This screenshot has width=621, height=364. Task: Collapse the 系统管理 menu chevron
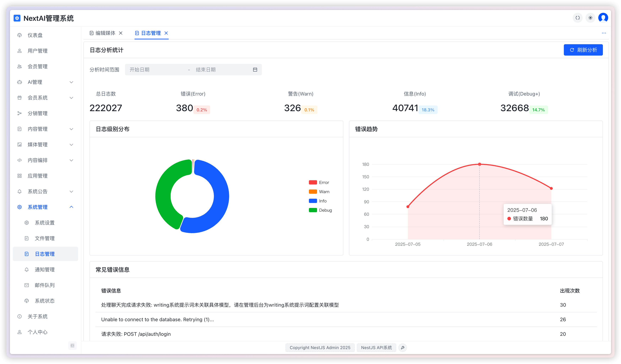click(72, 207)
